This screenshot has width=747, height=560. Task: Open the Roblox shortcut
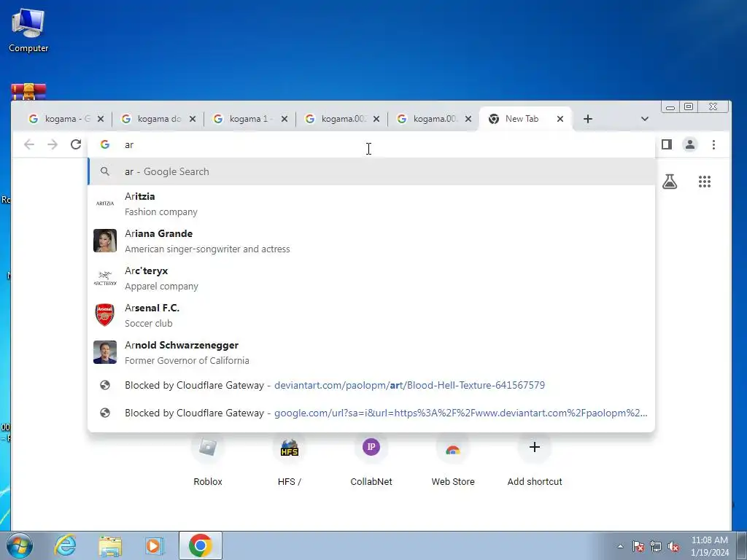[x=208, y=460]
